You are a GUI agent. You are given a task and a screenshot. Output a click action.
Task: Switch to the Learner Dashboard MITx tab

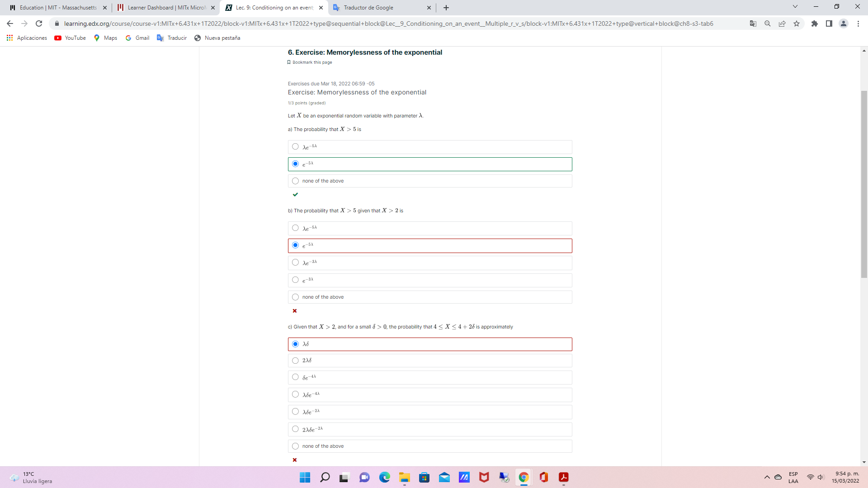(x=163, y=8)
